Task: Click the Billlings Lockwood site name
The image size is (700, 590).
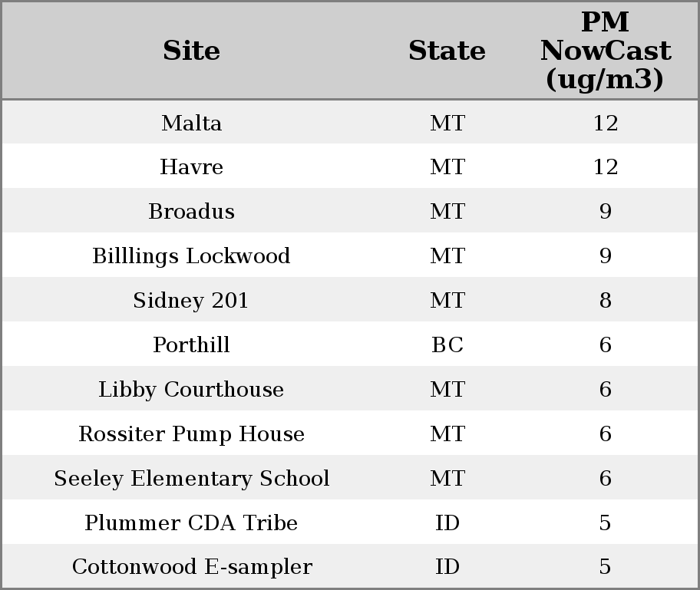Action: click(191, 256)
